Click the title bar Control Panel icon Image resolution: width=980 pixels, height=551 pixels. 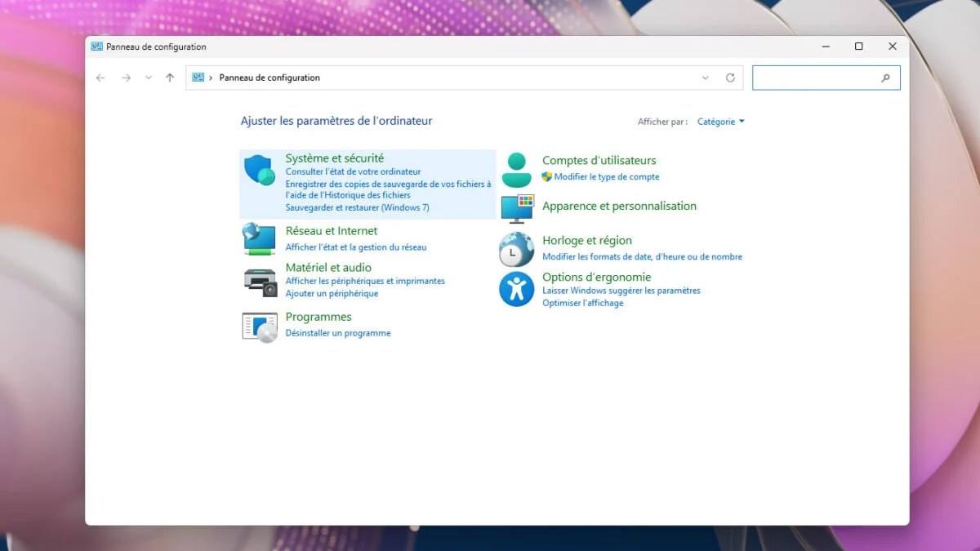pos(97,47)
